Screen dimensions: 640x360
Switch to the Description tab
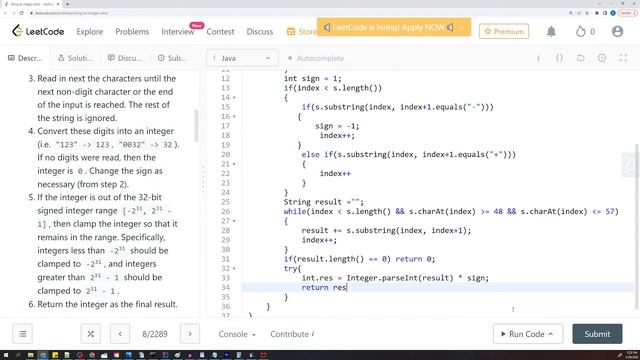coord(25,58)
